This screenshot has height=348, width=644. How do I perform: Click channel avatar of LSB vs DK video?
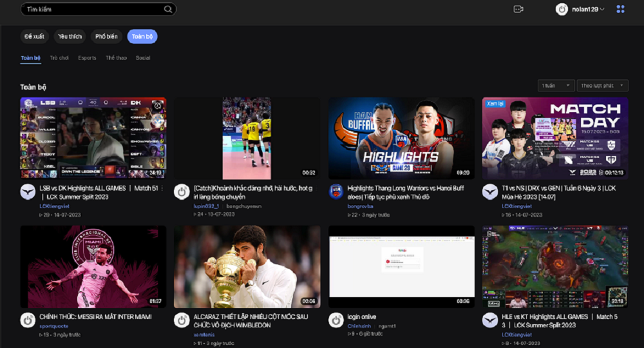[28, 191]
